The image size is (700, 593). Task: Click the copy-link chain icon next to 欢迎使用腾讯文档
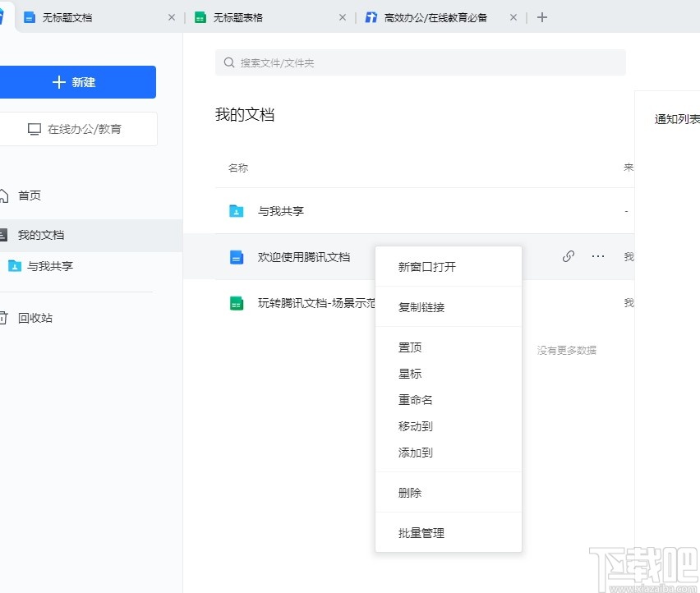coord(568,256)
